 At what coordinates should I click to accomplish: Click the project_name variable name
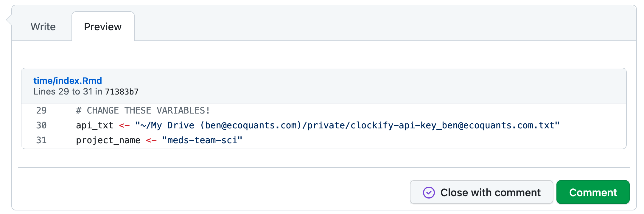[x=108, y=140]
